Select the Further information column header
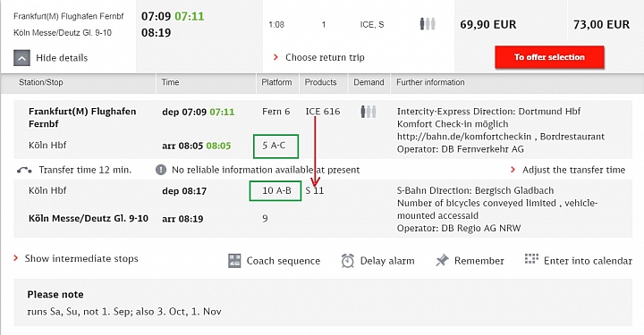 tap(430, 82)
